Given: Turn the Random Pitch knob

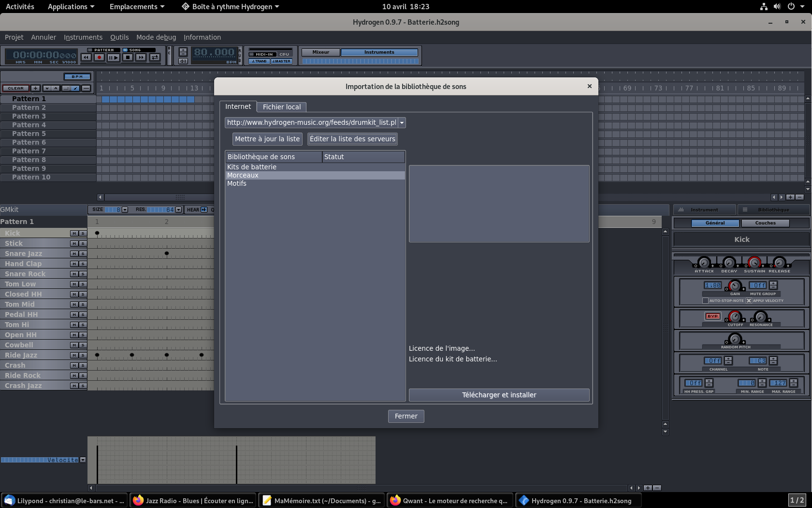Looking at the screenshot, I should (735, 339).
